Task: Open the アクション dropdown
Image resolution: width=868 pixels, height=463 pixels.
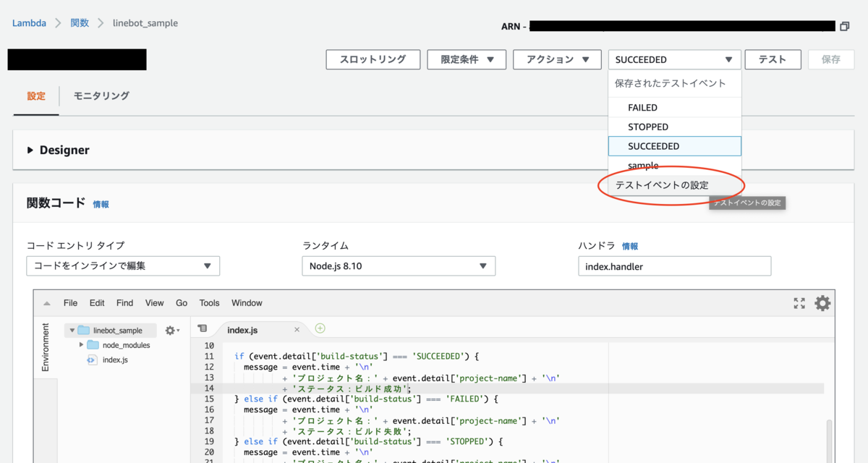Action: [x=557, y=59]
